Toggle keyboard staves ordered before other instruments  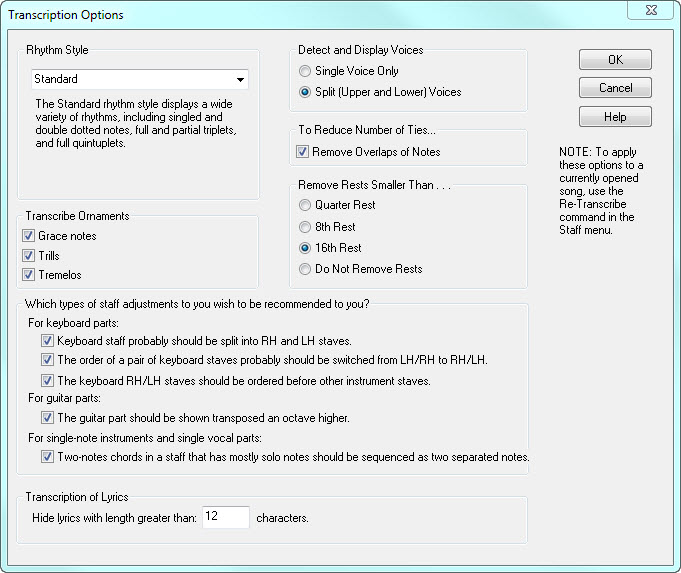(48, 380)
